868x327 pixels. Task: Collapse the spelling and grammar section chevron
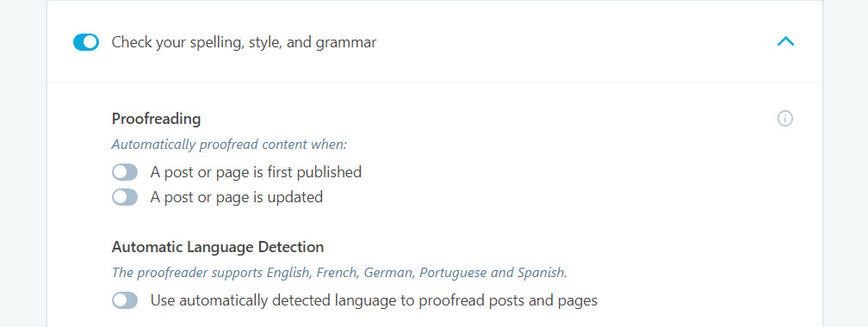[x=785, y=41]
